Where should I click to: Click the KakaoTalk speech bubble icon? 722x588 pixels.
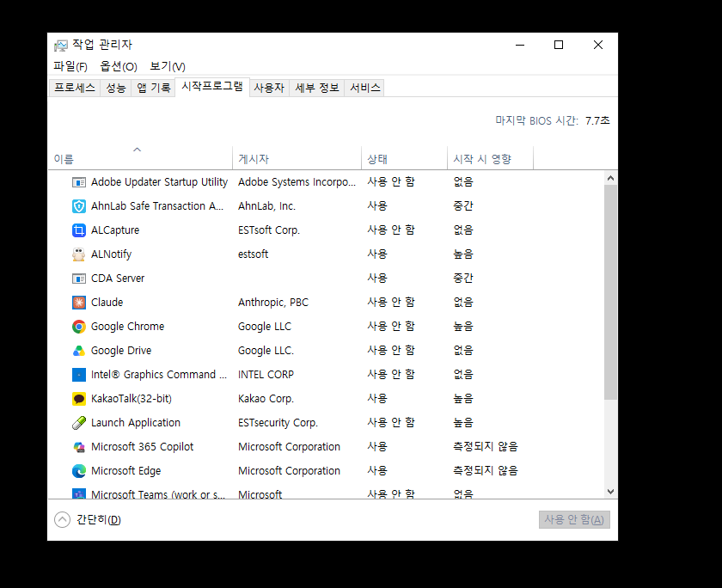79,399
